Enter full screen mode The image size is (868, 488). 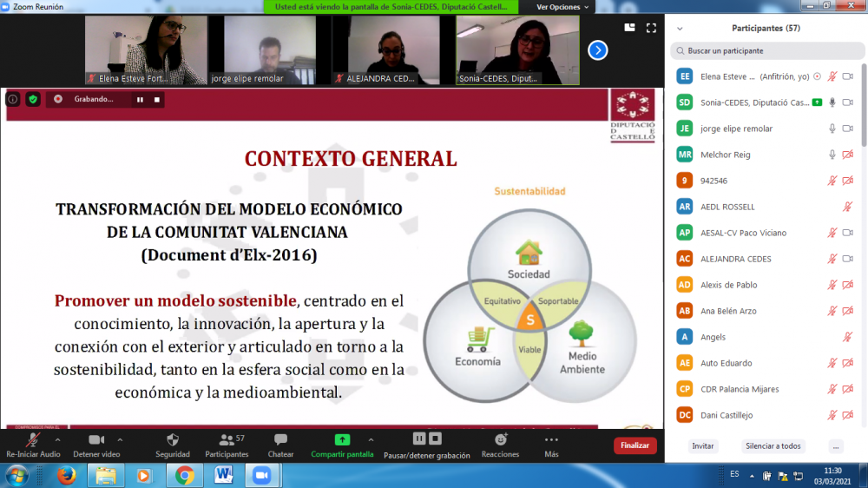click(651, 28)
